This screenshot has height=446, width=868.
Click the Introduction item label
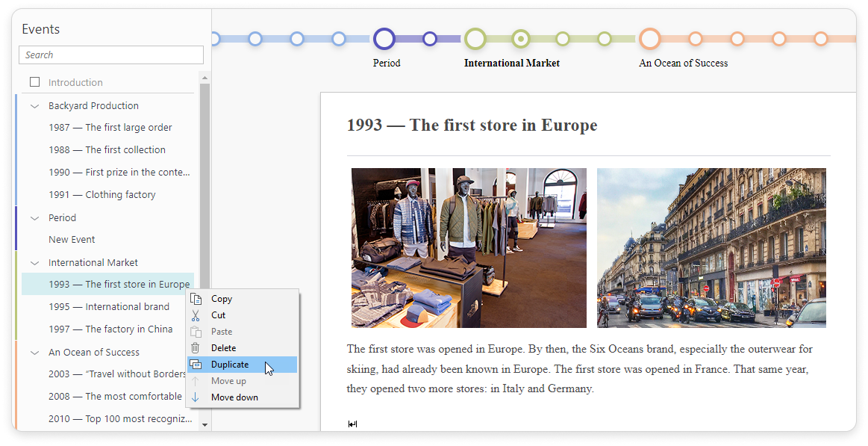pos(75,83)
